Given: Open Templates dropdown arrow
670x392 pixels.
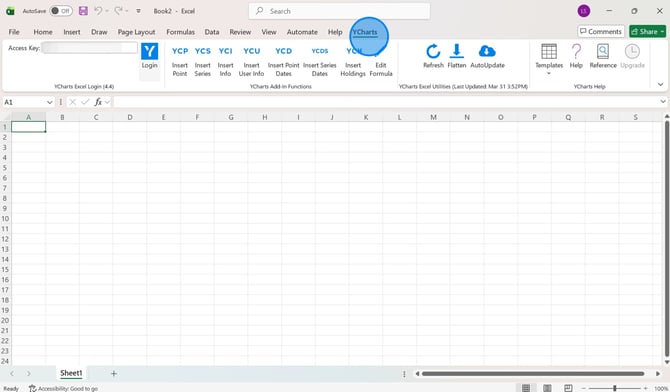Looking at the screenshot, I should (x=549, y=74).
